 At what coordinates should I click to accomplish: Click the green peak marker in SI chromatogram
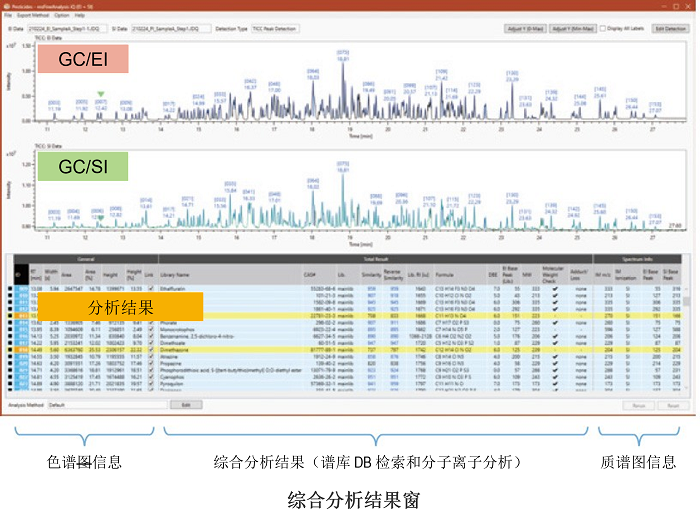[100, 216]
